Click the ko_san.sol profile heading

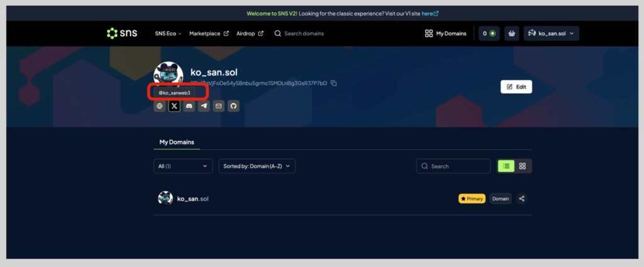214,72
